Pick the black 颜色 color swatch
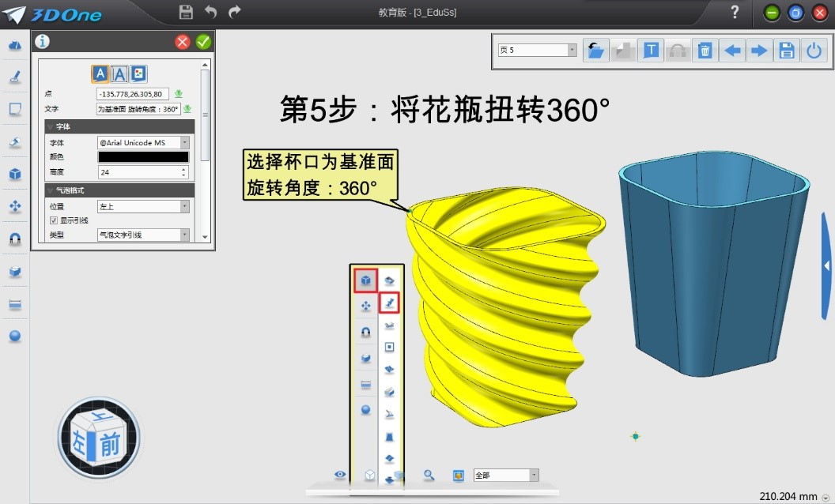 coord(143,157)
